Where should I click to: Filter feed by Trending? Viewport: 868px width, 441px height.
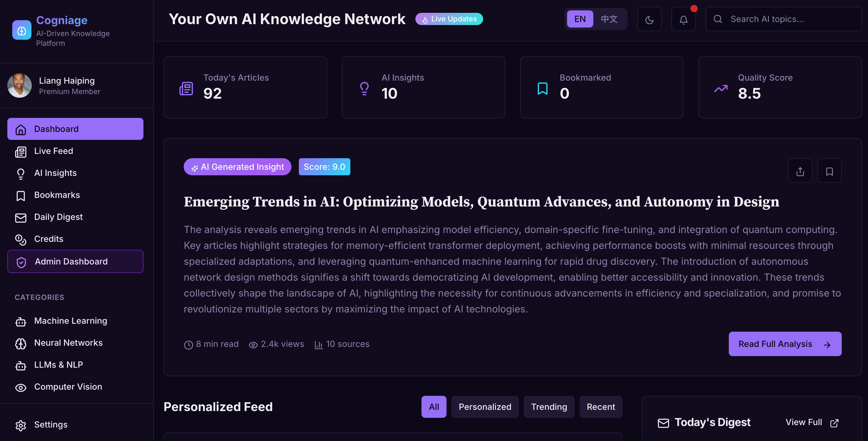click(548, 407)
